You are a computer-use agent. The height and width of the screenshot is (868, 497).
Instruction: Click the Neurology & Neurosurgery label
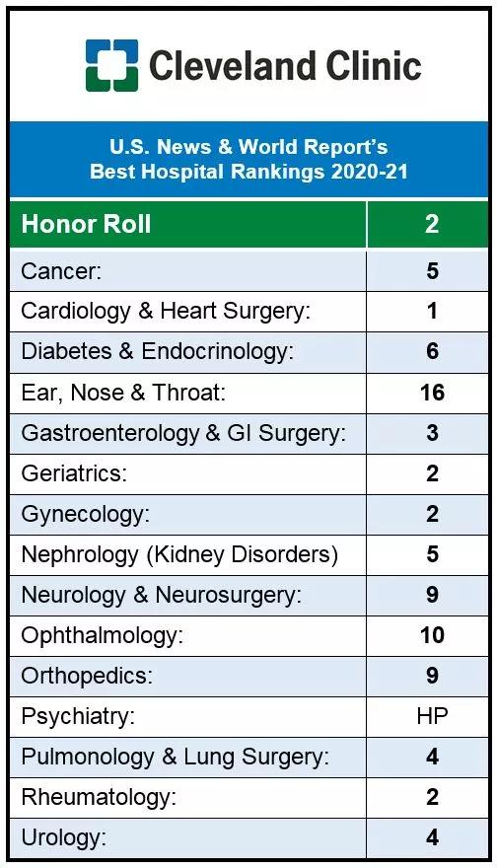[161, 595]
